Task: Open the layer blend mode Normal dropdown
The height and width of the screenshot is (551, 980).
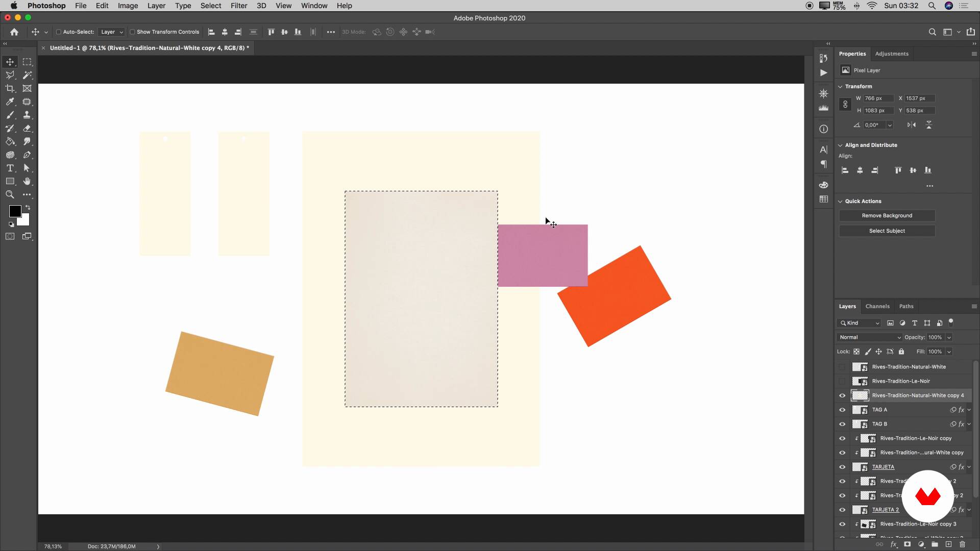Action: [870, 337]
